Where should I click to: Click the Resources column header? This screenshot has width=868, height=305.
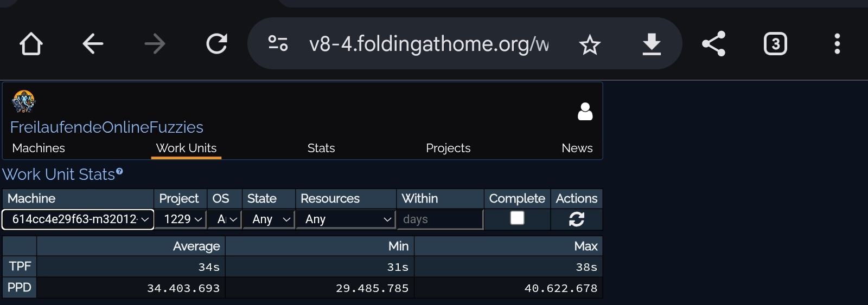346,198
